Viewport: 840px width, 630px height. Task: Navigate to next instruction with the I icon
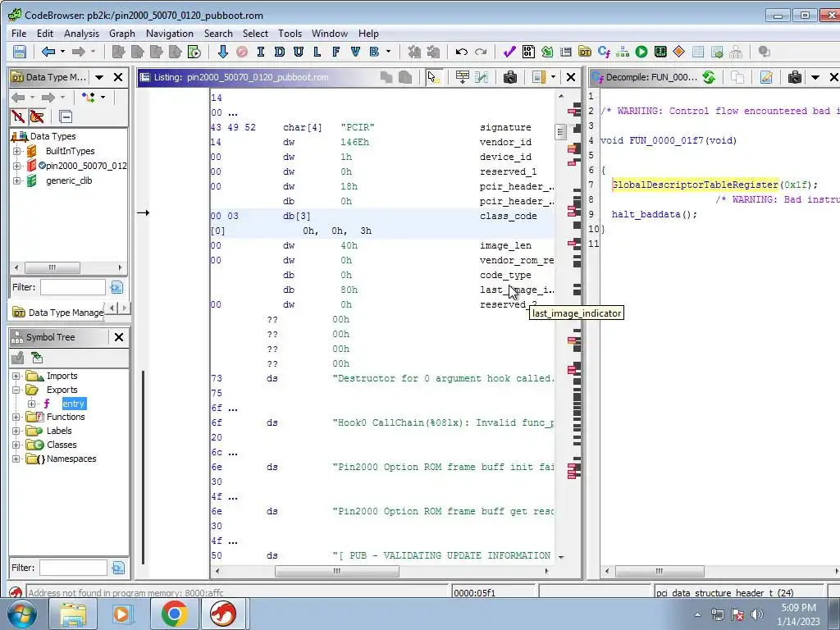[261, 52]
